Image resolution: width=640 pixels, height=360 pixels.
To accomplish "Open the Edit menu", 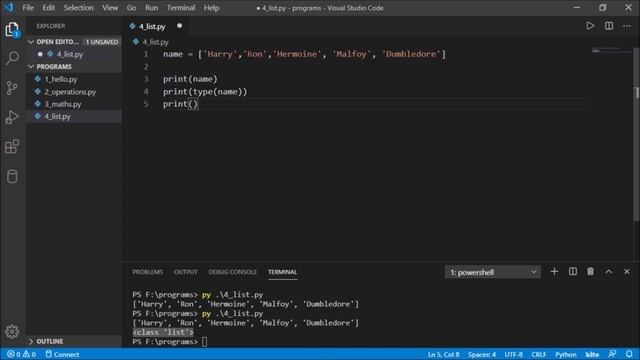I will (x=49, y=8).
